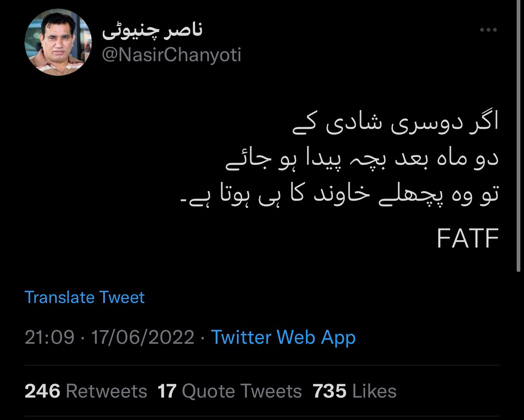Click the Urdu display name ناصر چنیوٹی
524x420 pixels.
pyautogui.click(x=152, y=31)
